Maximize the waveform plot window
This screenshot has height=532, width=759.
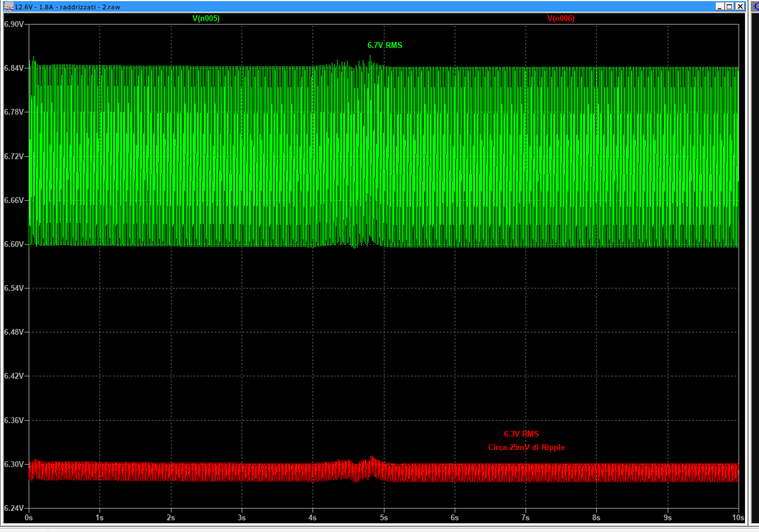point(730,6)
